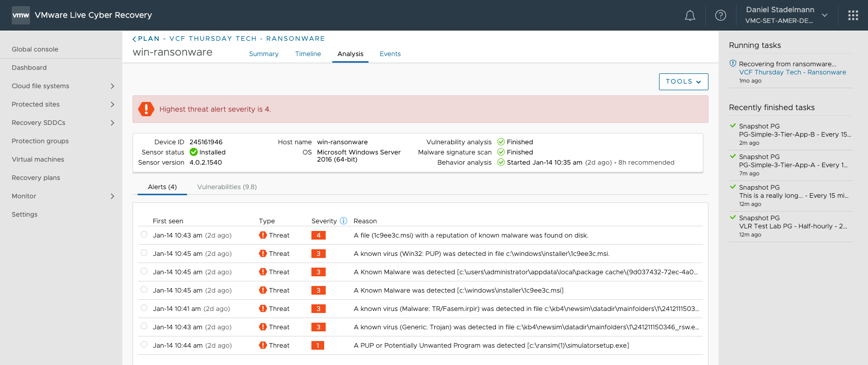Expand Monitor menu
The image size is (868, 365).
[x=113, y=196]
